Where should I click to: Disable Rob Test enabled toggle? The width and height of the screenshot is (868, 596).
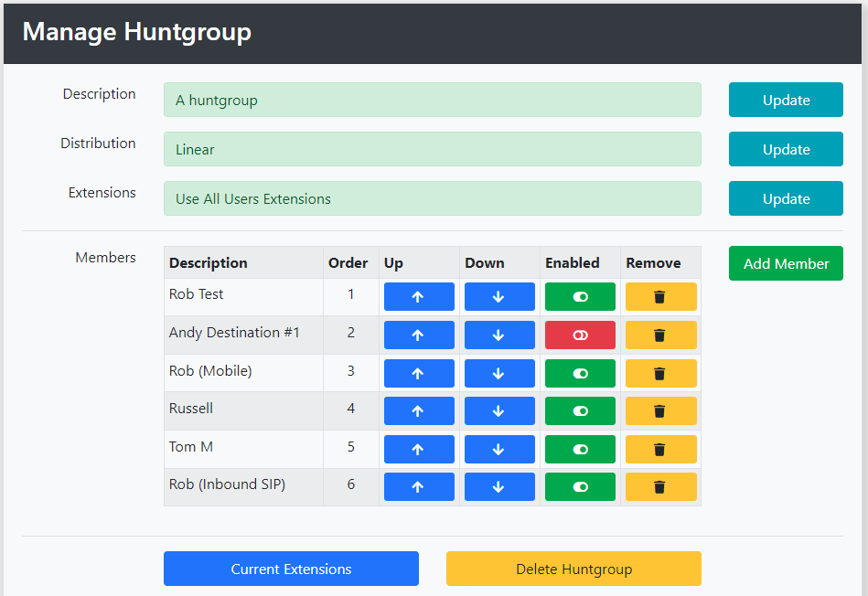point(580,296)
